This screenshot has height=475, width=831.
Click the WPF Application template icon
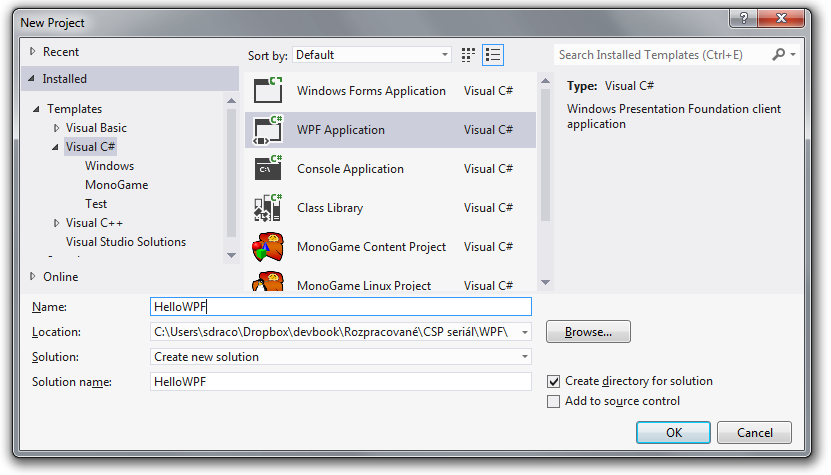(268, 129)
